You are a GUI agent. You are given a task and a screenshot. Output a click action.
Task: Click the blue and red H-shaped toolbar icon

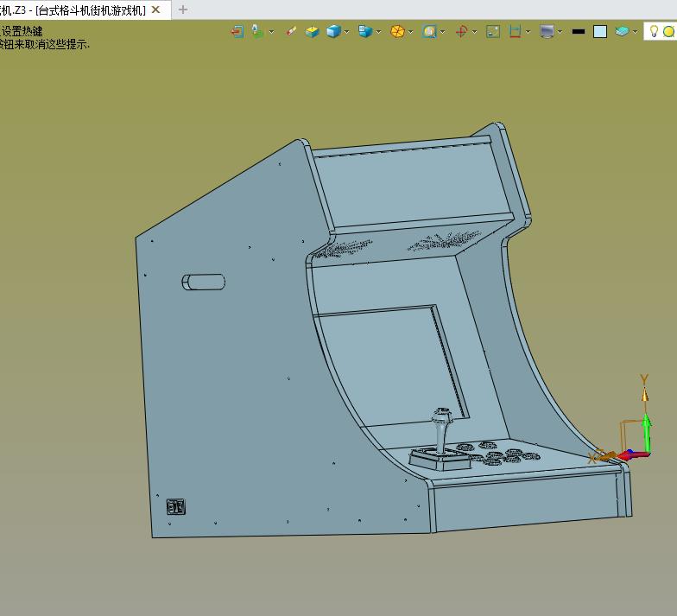(515, 31)
